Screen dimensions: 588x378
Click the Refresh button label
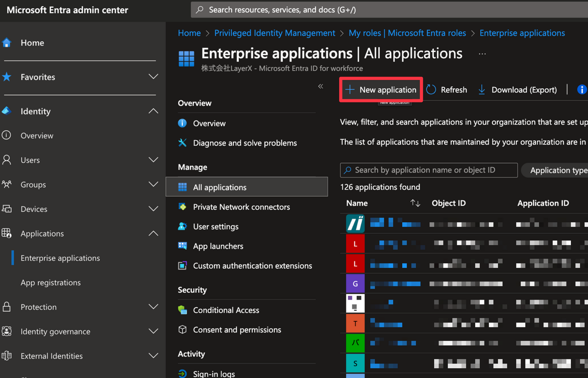454,90
